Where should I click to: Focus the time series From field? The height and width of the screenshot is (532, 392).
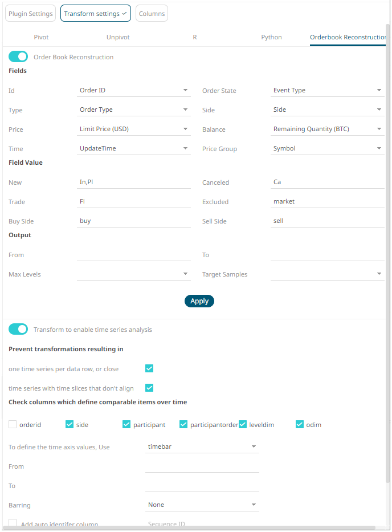click(202, 466)
